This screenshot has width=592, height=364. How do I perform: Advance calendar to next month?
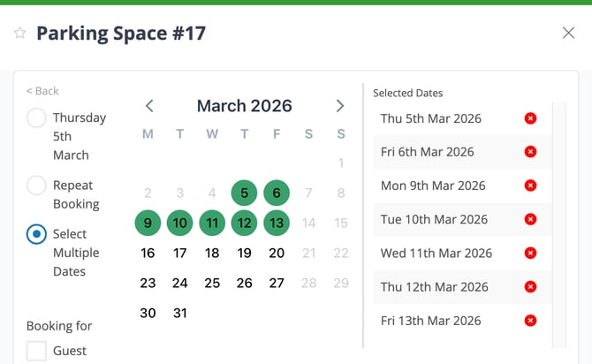coord(340,106)
